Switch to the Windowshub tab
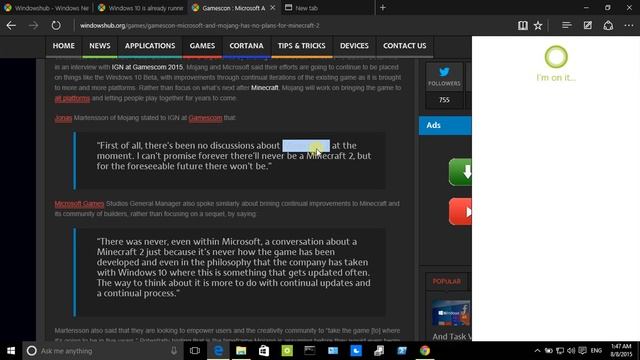Image resolution: width=640 pixels, height=360 pixels. tap(46, 8)
